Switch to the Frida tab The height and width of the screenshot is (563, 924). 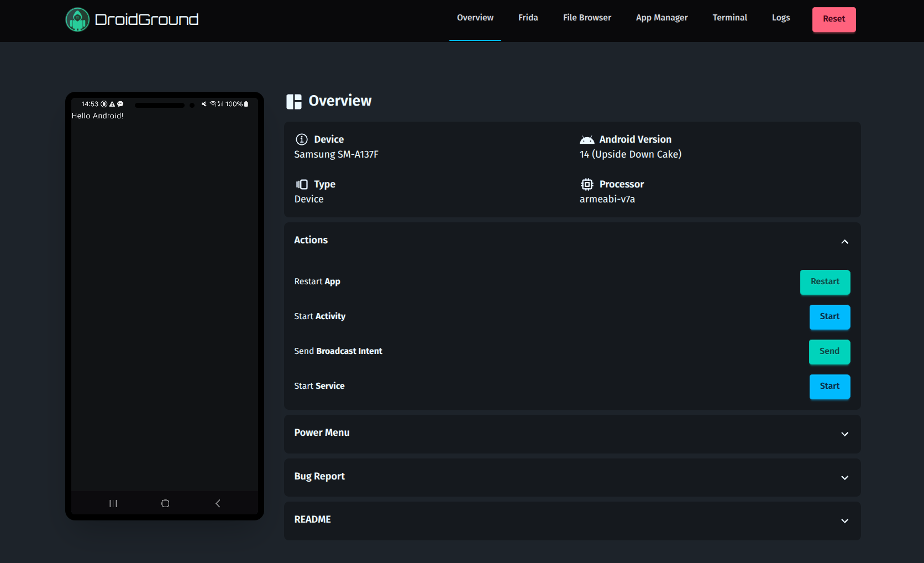coord(528,17)
